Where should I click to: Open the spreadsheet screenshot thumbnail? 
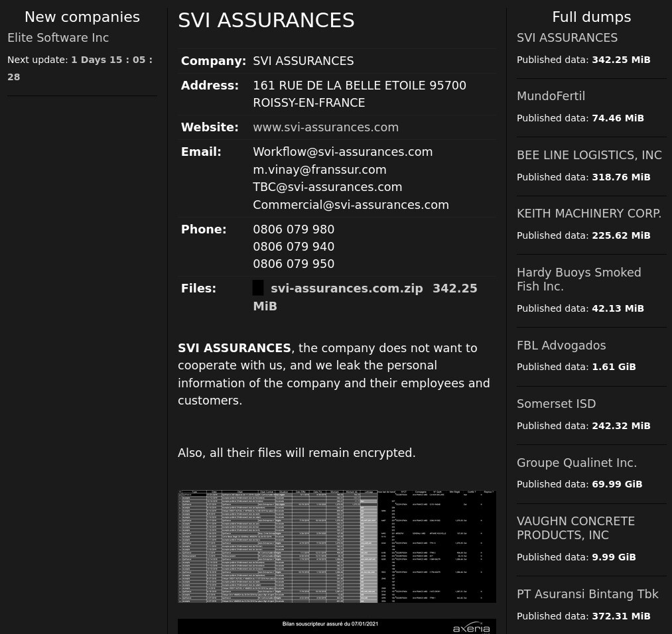point(337,546)
